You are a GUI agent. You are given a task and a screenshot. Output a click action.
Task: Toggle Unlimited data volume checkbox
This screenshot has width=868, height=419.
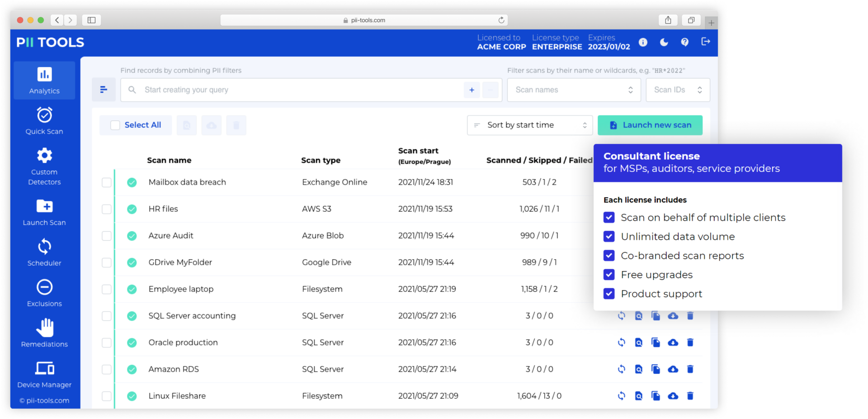pos(609,237)
